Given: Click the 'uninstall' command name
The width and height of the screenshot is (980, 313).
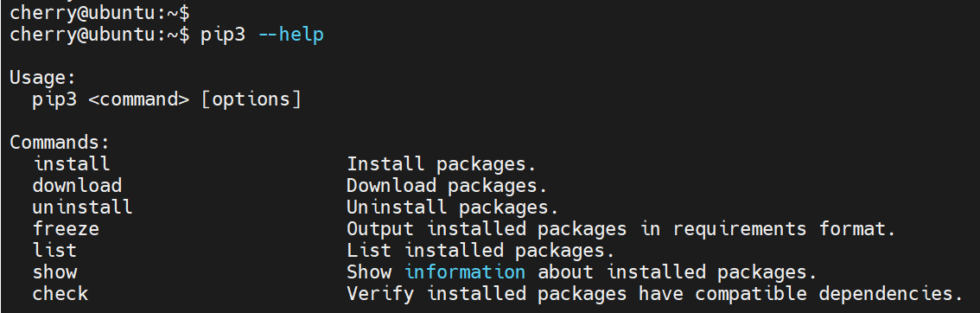Looking at the screenshot, I should 82,207.
